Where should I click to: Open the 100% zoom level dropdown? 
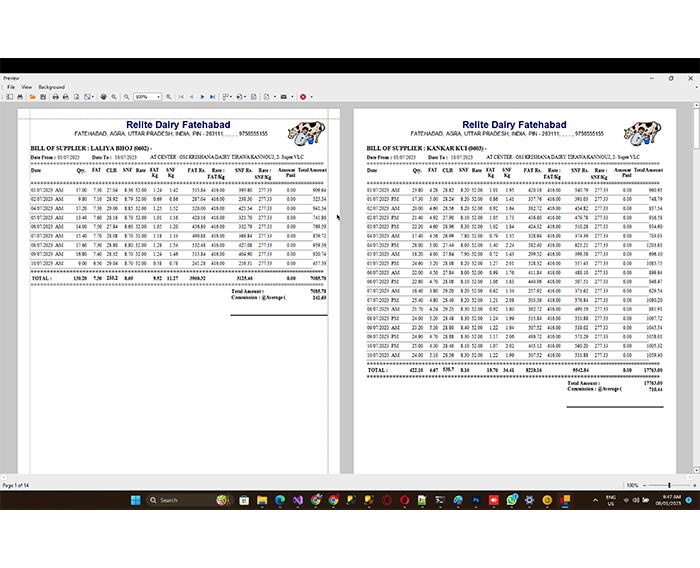coord(158,97)
